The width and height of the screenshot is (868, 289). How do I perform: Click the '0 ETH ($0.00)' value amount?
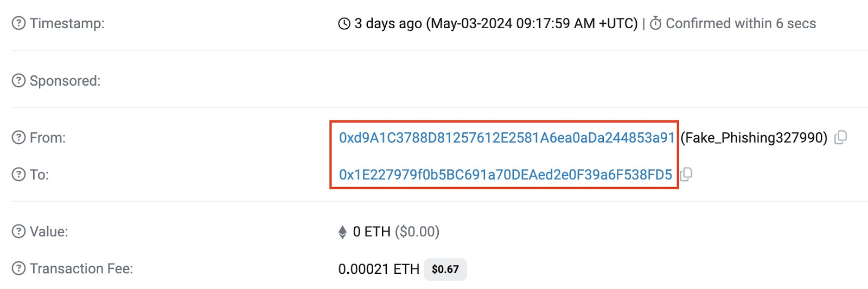pyautogui.click(x=396, y=232)
